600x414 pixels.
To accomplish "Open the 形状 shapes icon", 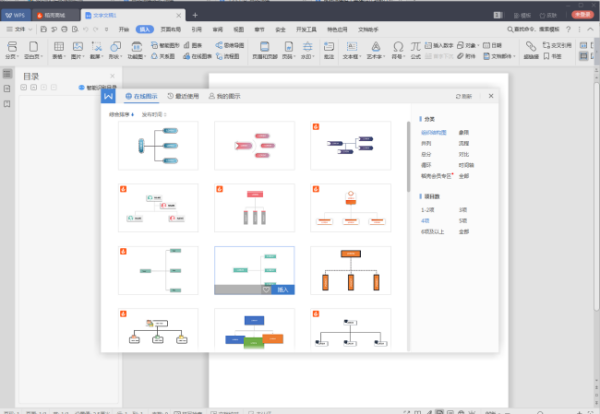I will 116,50.
